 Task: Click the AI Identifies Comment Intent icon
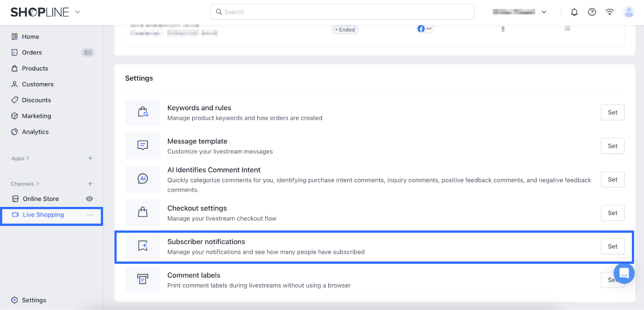143,179
